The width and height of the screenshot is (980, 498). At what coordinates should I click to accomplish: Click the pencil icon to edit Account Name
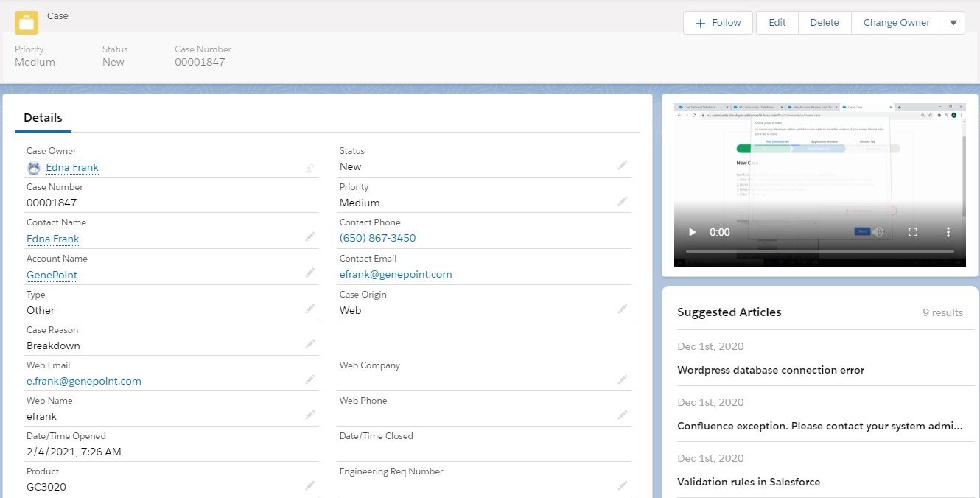(310, 273)
